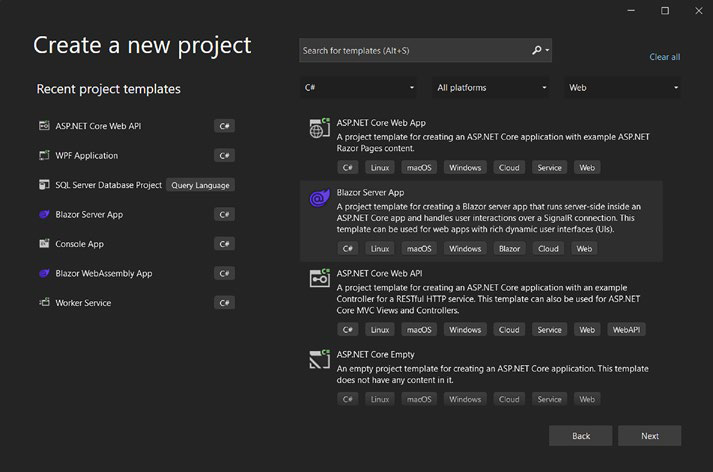The height and width of the screenshot is (472, 713).
Task: Click macOS tag under Blazor Server App
Action: click(419, 249)
